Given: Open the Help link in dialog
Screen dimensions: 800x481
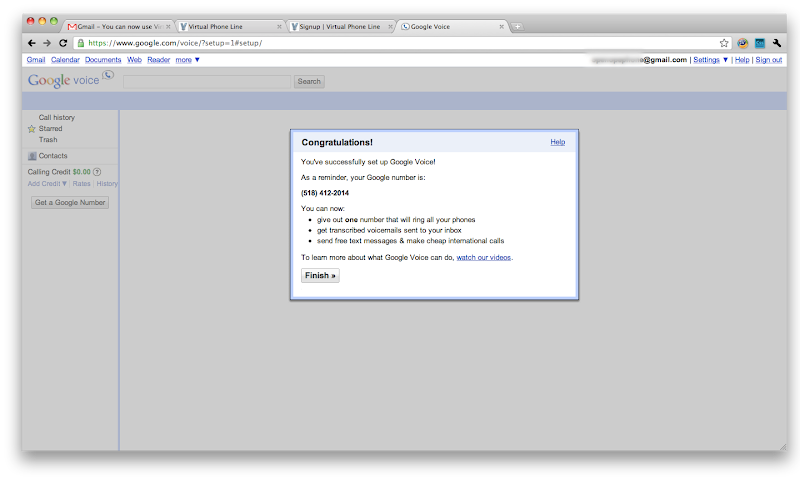Looking at the screenshot, I should pos(558,142).
